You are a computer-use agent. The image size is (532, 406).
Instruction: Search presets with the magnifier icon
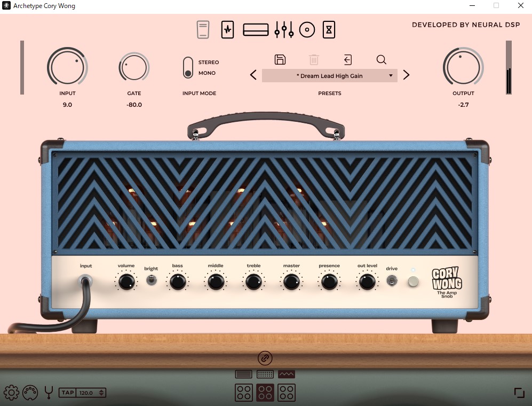(x=382, y=59)
